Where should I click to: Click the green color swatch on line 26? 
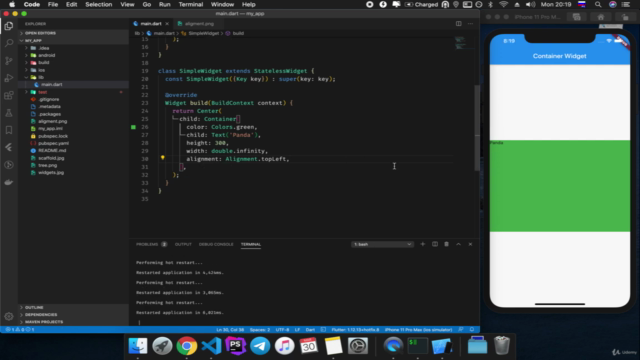click(133, 127)
